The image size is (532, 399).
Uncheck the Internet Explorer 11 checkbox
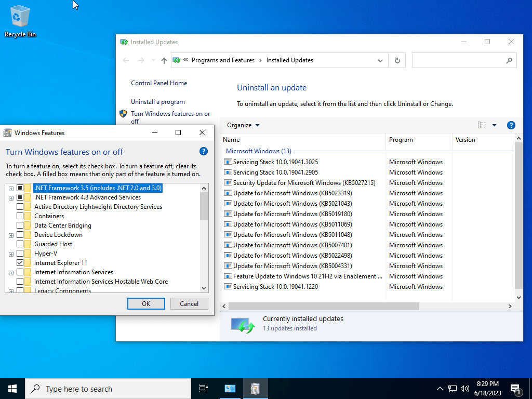pos(20,262)
